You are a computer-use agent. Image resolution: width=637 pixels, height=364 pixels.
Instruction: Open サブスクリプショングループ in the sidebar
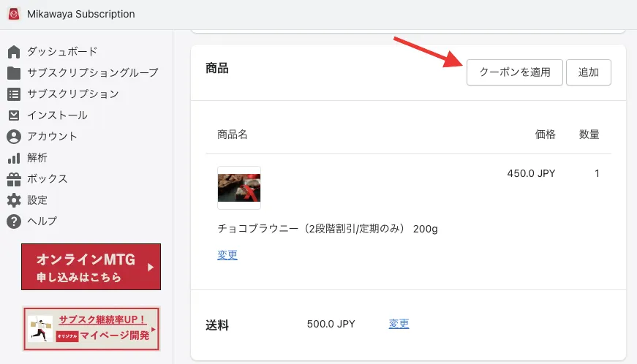93,72
